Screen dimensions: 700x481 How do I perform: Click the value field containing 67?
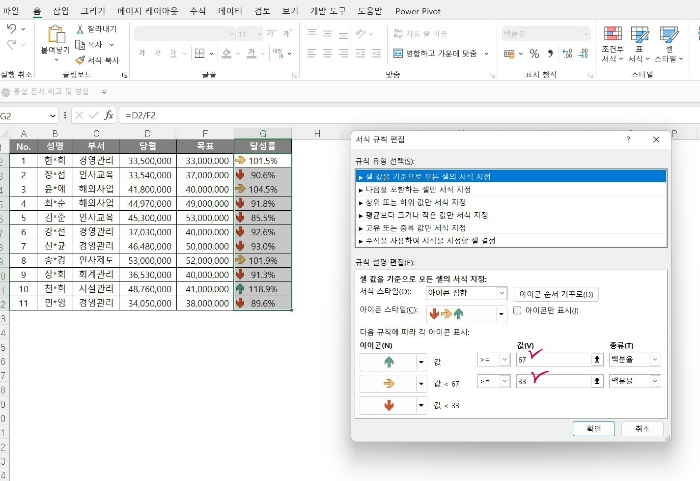pos(554,359)
